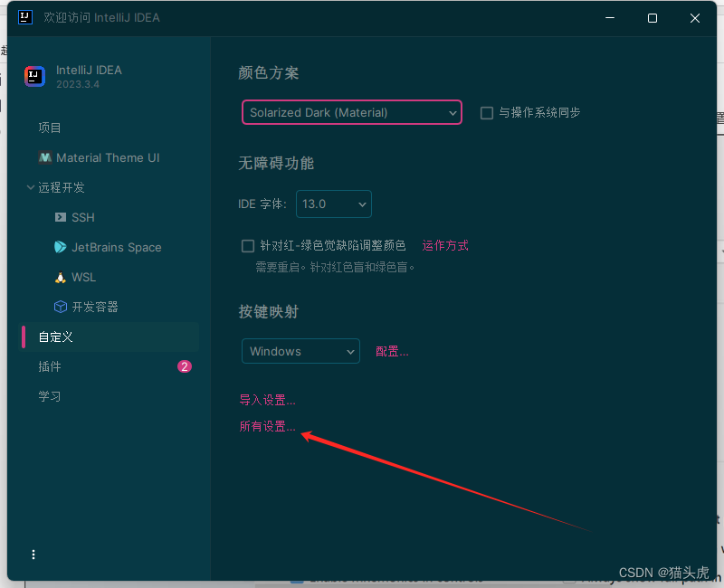
Task: Toggle 针对红-绿色觉缺陷调整颜色 checkbox
Action: (x=248, y=246)
